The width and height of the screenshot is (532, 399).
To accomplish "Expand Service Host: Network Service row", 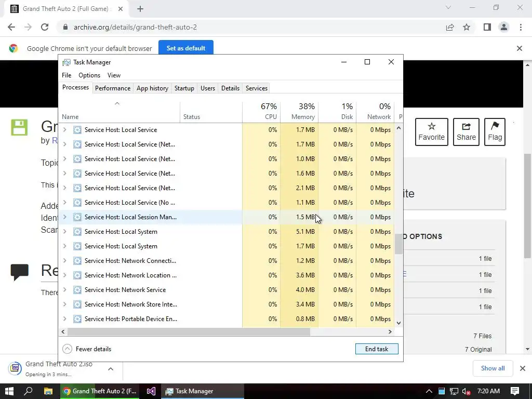I will pos(64,290).
